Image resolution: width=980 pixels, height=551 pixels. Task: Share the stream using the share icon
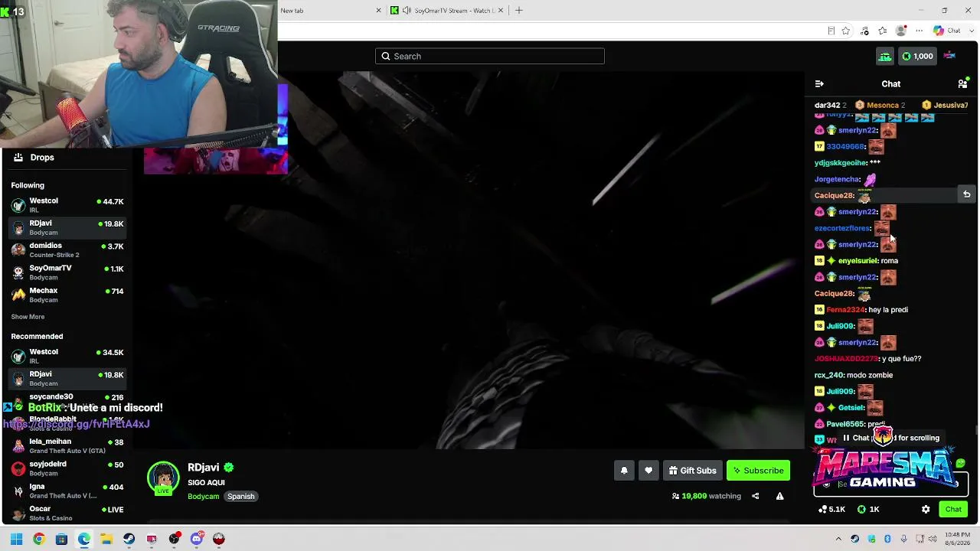point(755,496)
